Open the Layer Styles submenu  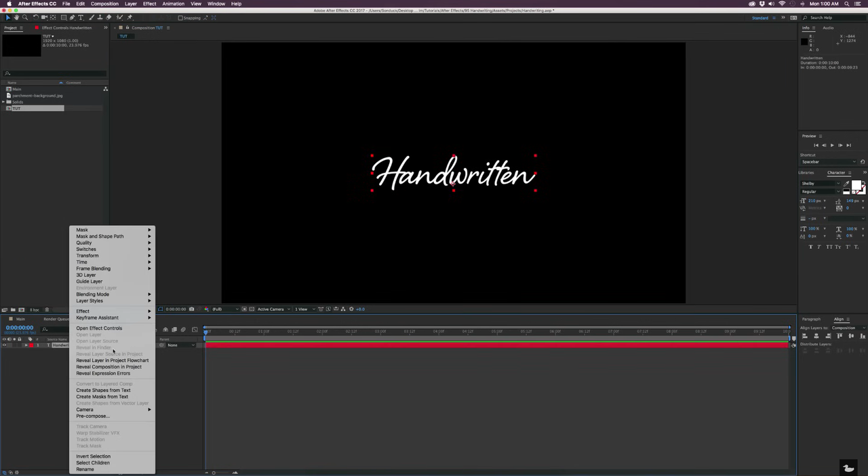113,301
